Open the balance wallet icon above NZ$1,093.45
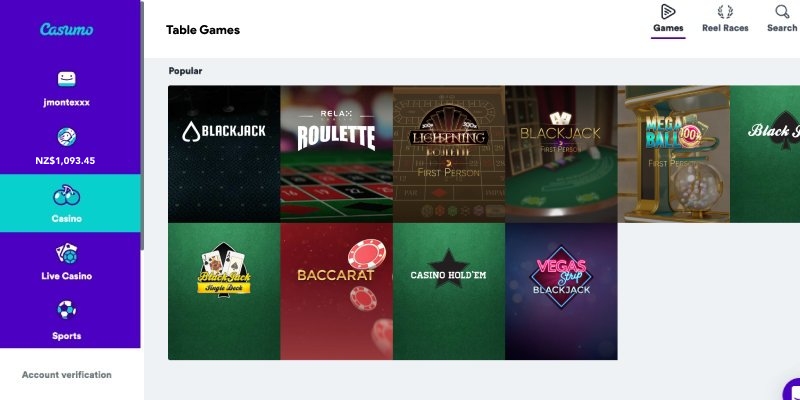Screen dimensions: 800x400 pyautogui.click(x=66, y=137)
